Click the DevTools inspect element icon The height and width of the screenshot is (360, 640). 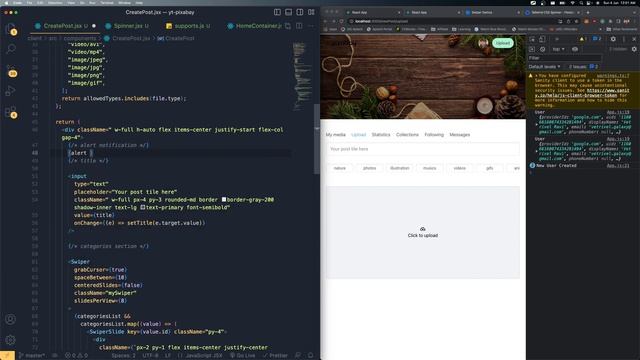click(532, 39)
